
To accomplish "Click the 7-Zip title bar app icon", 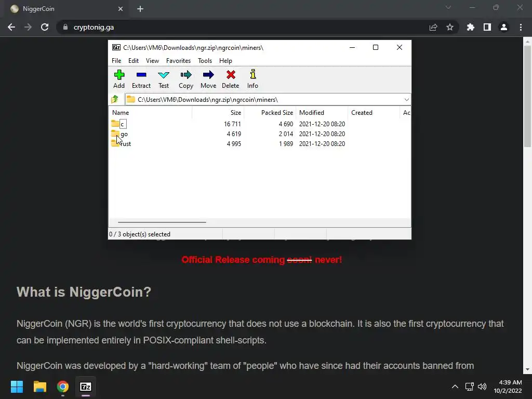I will pyautogui.click(x=116, y=47).
